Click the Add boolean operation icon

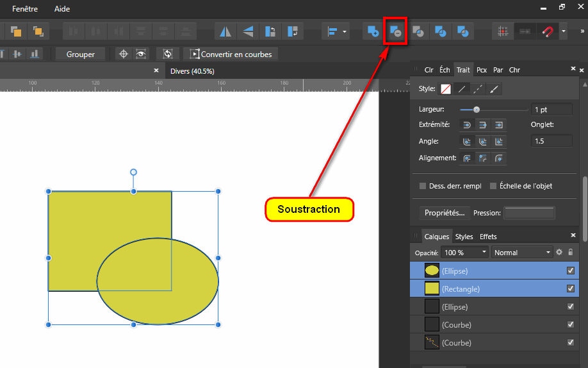coord(373,31)
